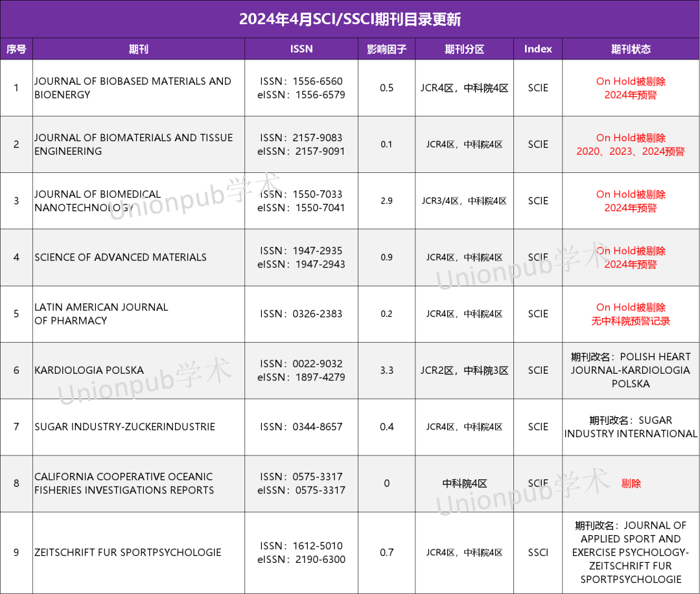Viewport: 700px width, 594px height.
Task: Click row number '6' cell
Action: pos(16,371)
